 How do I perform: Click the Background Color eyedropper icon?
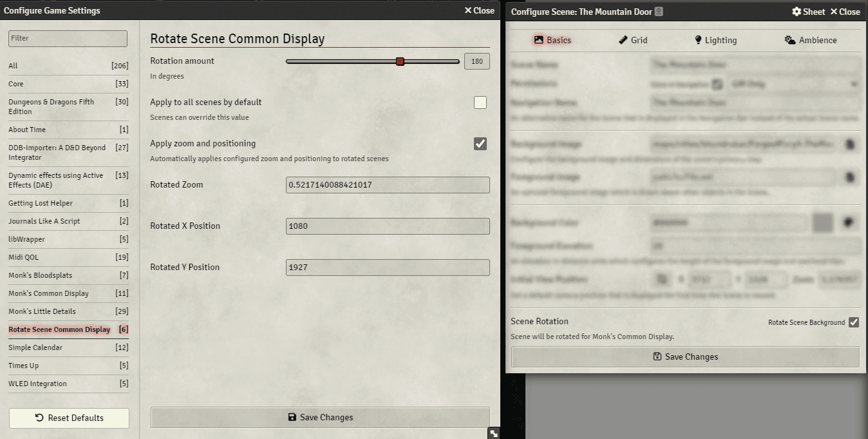pos(849,222)
